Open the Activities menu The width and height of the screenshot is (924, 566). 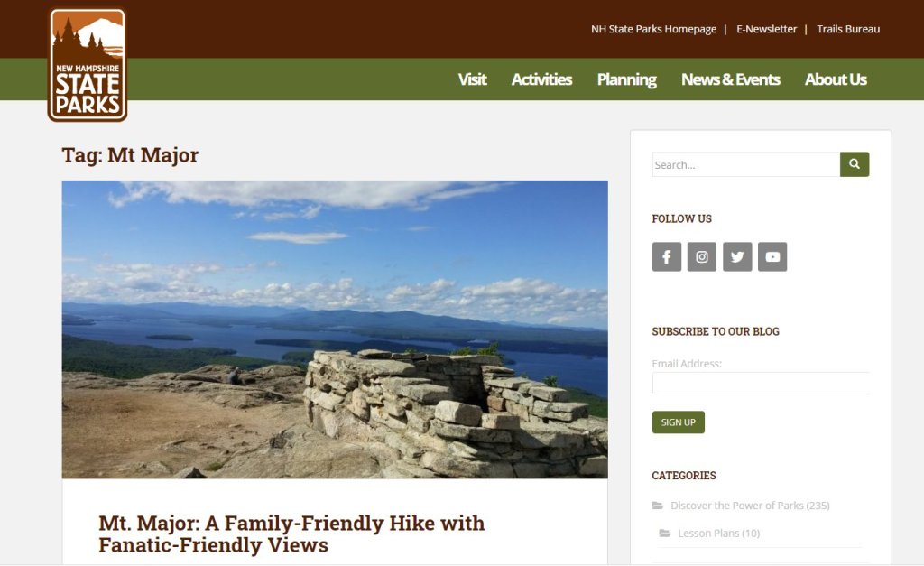541,79
